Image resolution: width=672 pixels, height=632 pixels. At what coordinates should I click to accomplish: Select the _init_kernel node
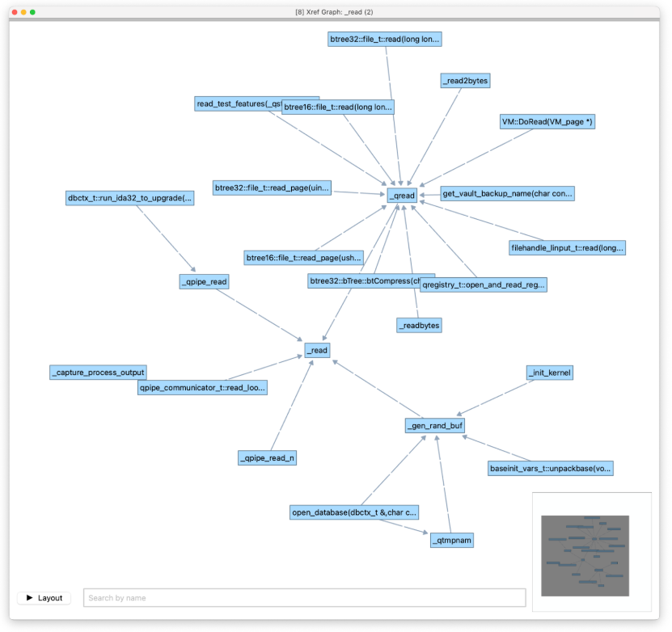[549, 372]
